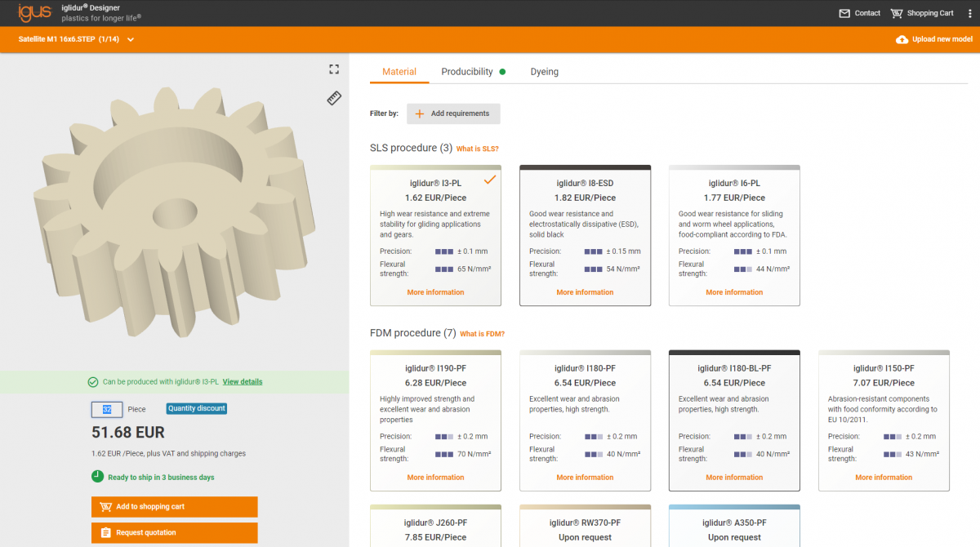Click Request quotation button

pyautogui.click(x=174, y=532)
